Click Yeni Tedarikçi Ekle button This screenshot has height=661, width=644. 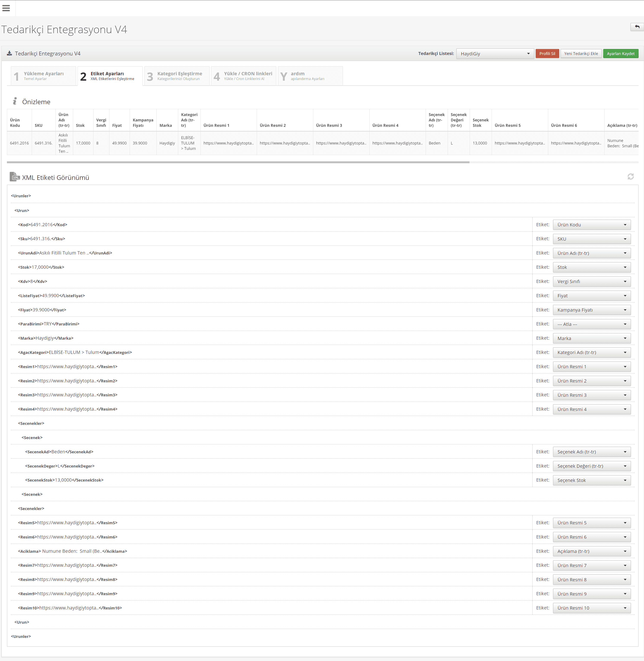[x=581, y=54]
